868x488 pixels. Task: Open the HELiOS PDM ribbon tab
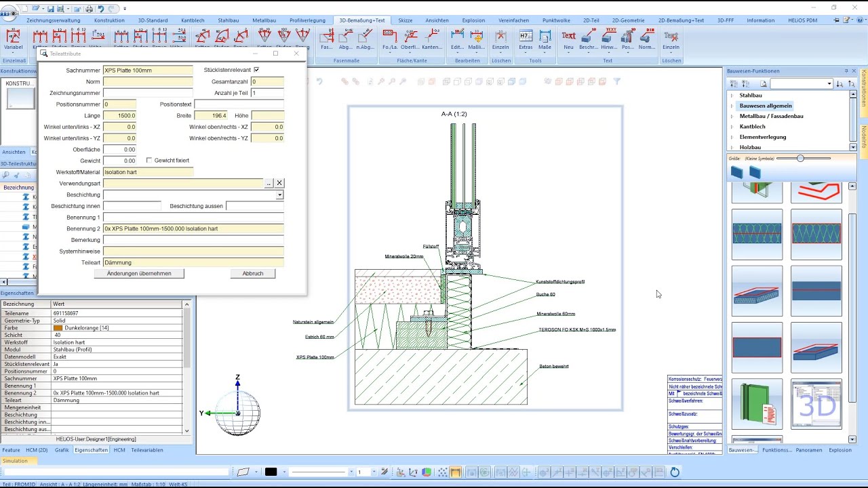pyautogui.click(x=804, y=20)
